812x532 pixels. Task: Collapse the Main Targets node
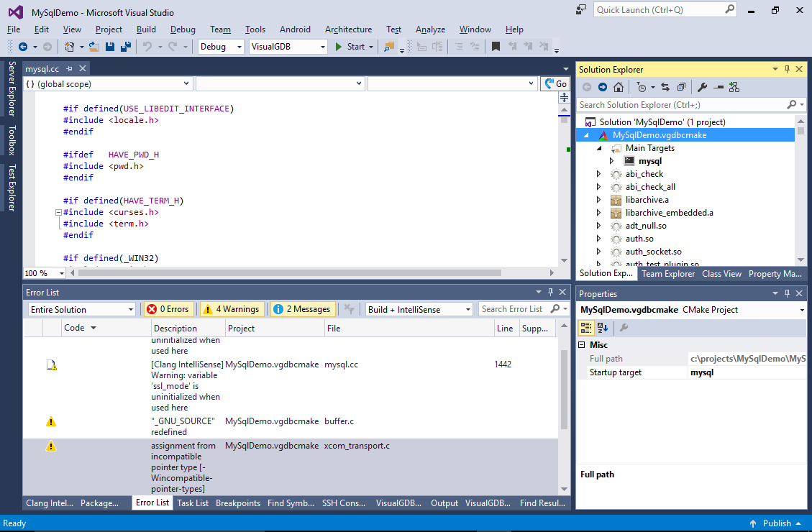(599, 148)
